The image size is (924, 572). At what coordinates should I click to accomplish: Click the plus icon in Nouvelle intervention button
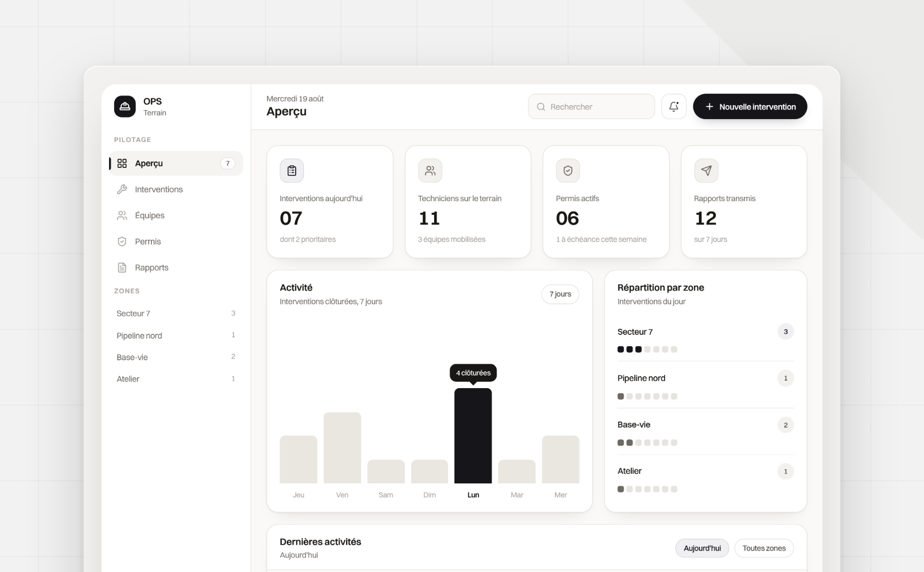pyautogui.click(x=709, y=107)
